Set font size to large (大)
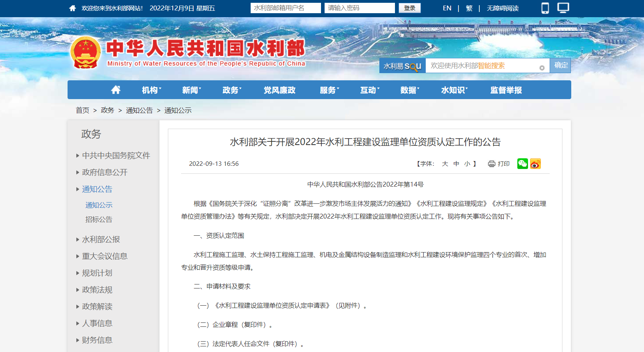Viewport: 644px width, 352px height. click(445, 164)
